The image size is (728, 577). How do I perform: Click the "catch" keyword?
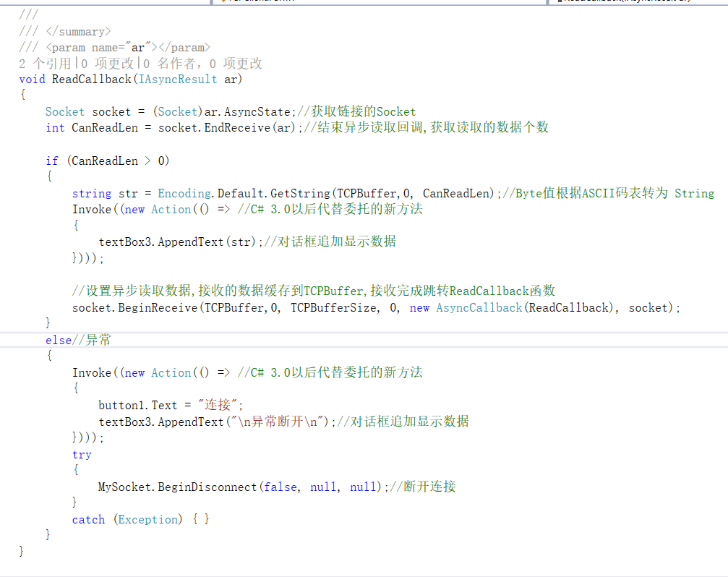[x=88, y=520]
